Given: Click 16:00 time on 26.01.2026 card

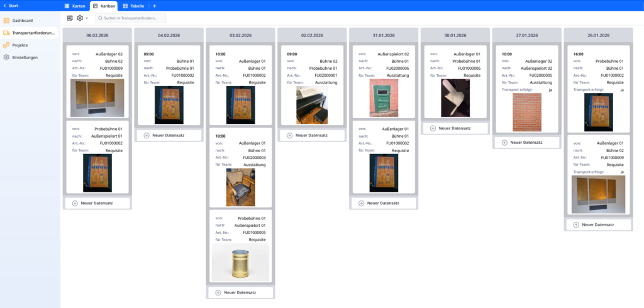Looking at the screenshot, I should coord(579,54).
